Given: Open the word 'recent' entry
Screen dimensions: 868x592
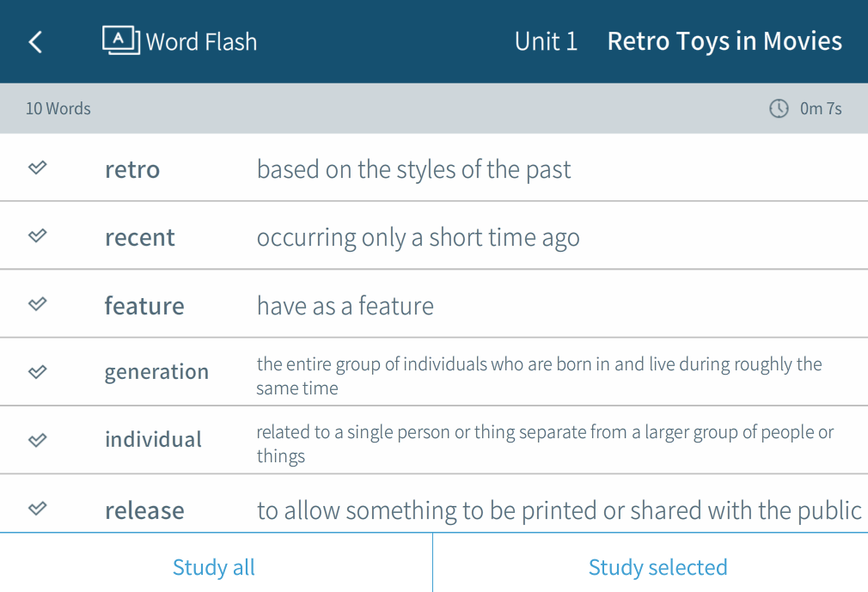Looking at the screenshot, I should tap(140, 237).
